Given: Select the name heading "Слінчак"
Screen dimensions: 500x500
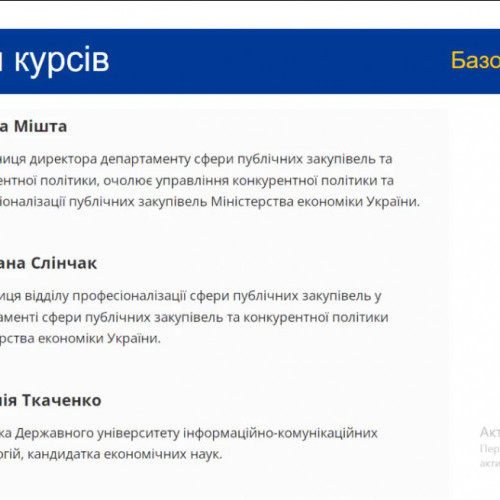Looking at the screenshot, I should pos(64,263).
